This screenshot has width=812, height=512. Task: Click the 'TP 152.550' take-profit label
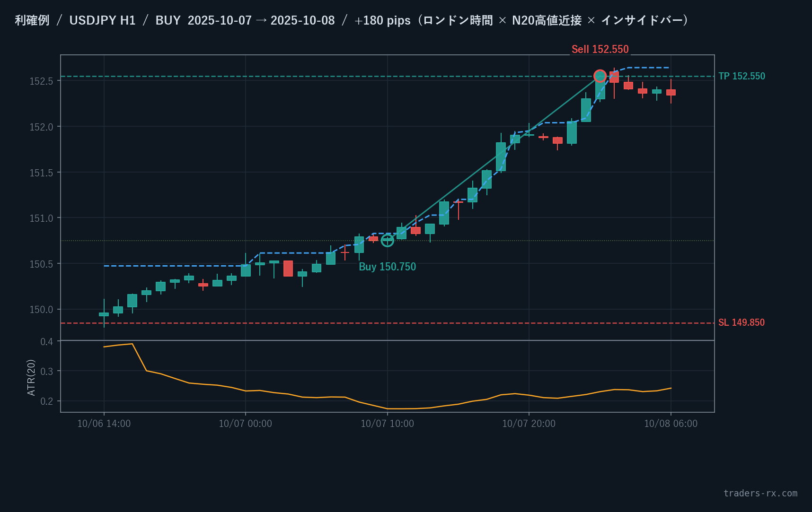click(741, 76)
